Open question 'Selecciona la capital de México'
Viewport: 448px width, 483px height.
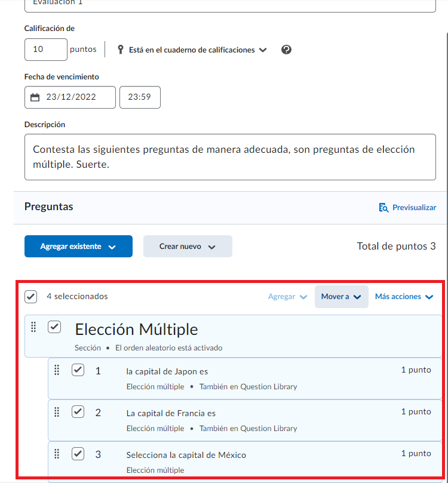(x=186, y=455)
